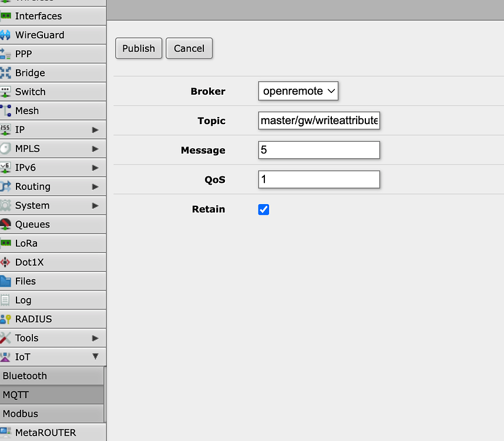
Task: Click the QoS value field
Action: 319,179
